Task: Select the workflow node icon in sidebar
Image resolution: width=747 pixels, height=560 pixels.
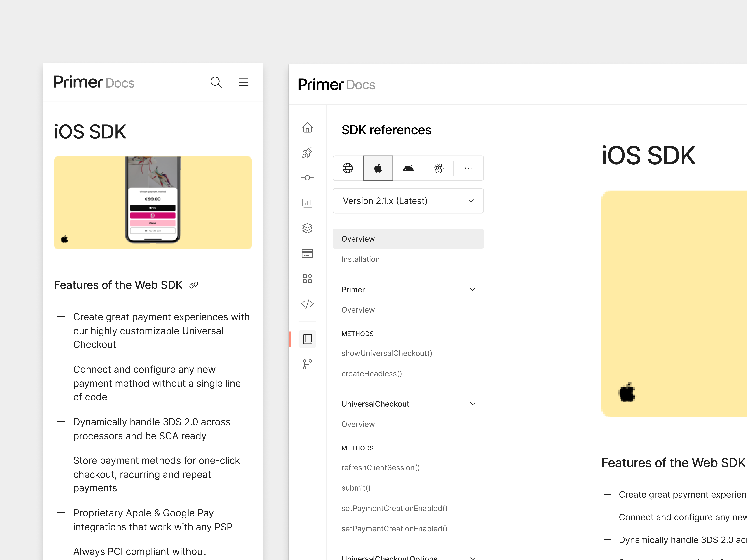Action: pos(307,178)
